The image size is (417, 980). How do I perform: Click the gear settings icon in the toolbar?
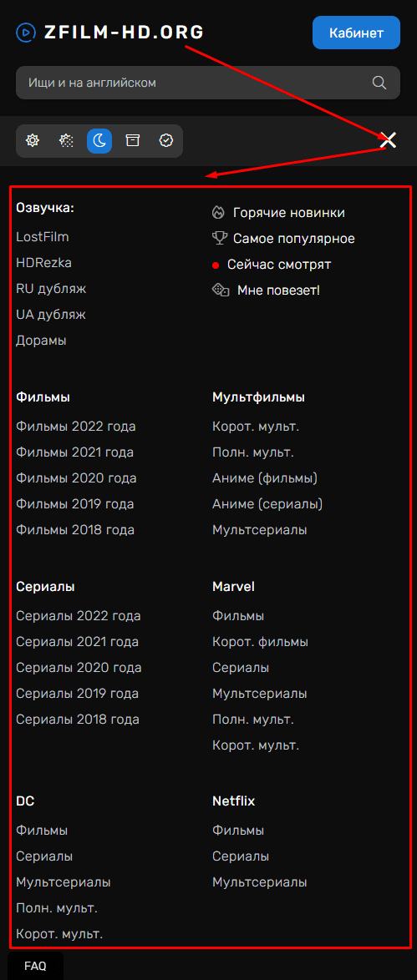[x=33, y=140]
